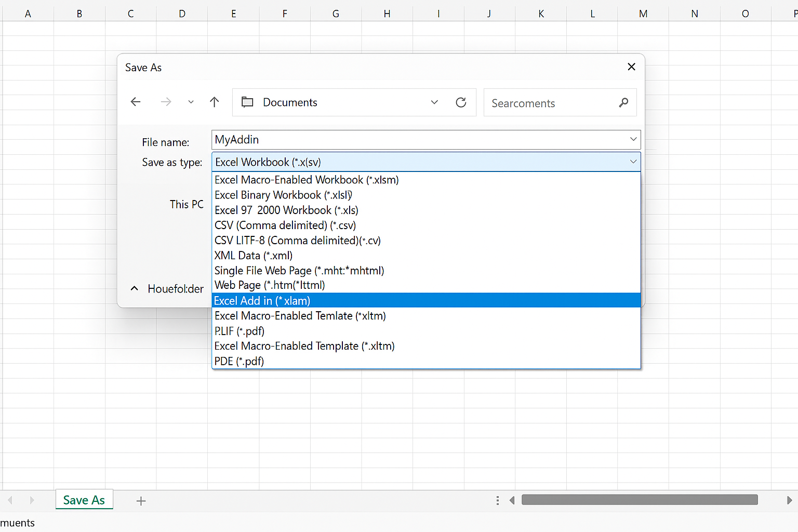This screenshot has height=532, width=798.
Task: Select column K header
Action: (541, 14)
